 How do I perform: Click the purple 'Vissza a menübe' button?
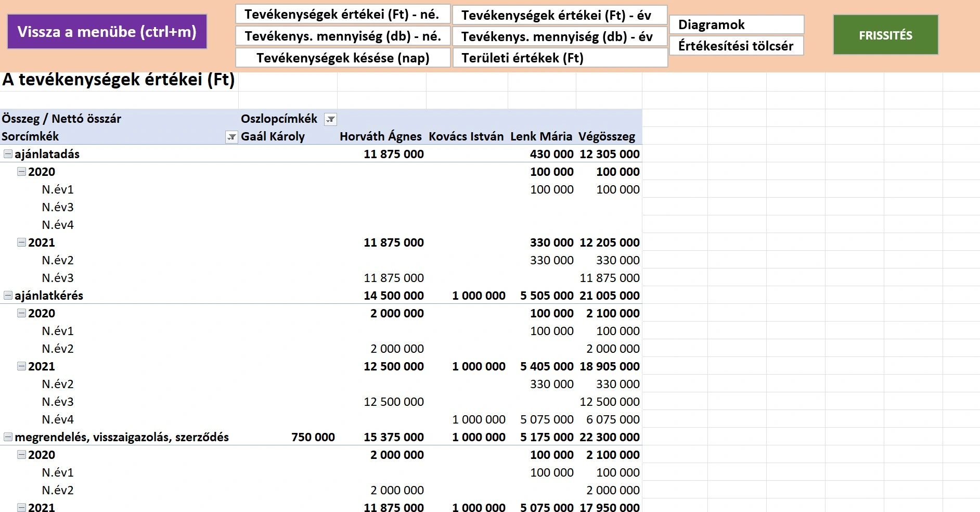click(x=107, y=32)
